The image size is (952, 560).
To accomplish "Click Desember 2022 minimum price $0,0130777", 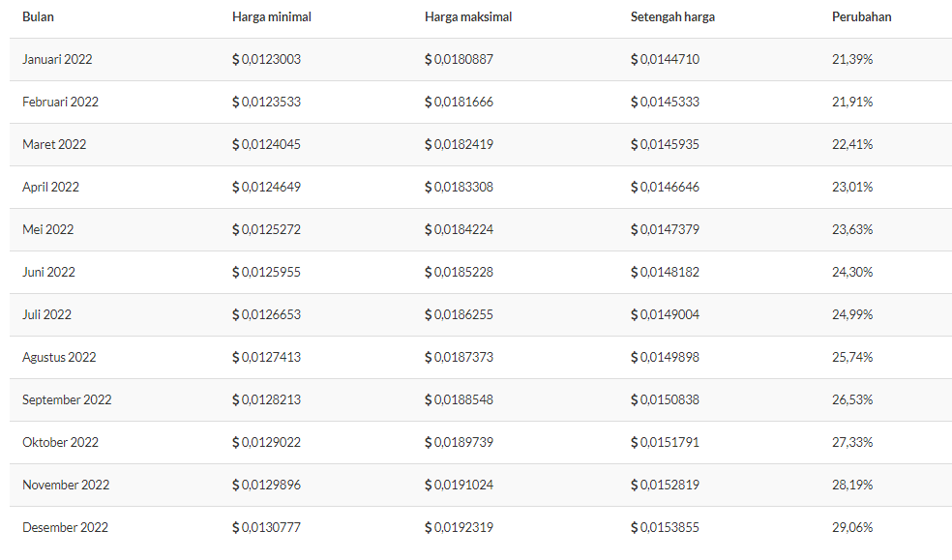I will coord(266,527).
